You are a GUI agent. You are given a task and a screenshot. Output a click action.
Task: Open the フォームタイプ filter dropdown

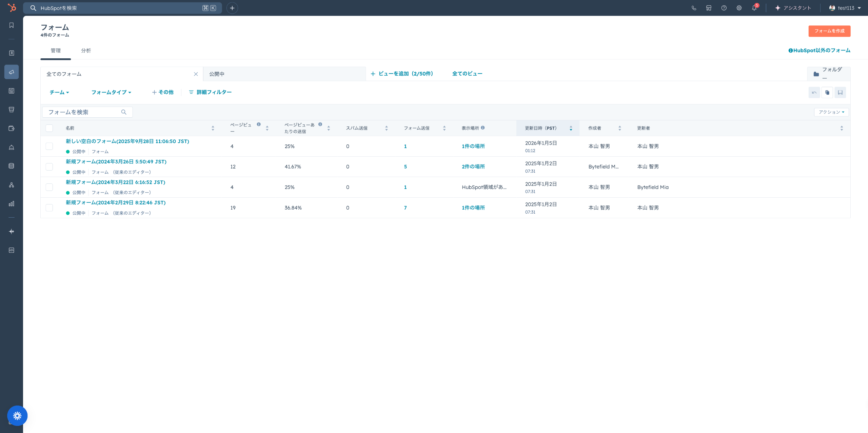[x=111, y=92]
